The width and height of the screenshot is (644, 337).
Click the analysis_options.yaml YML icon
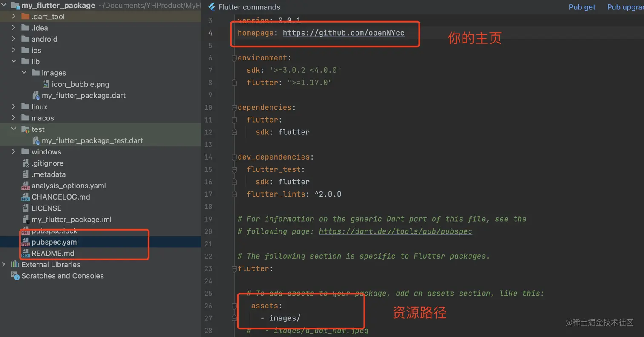pyautogui.click(x=25, y=186)
